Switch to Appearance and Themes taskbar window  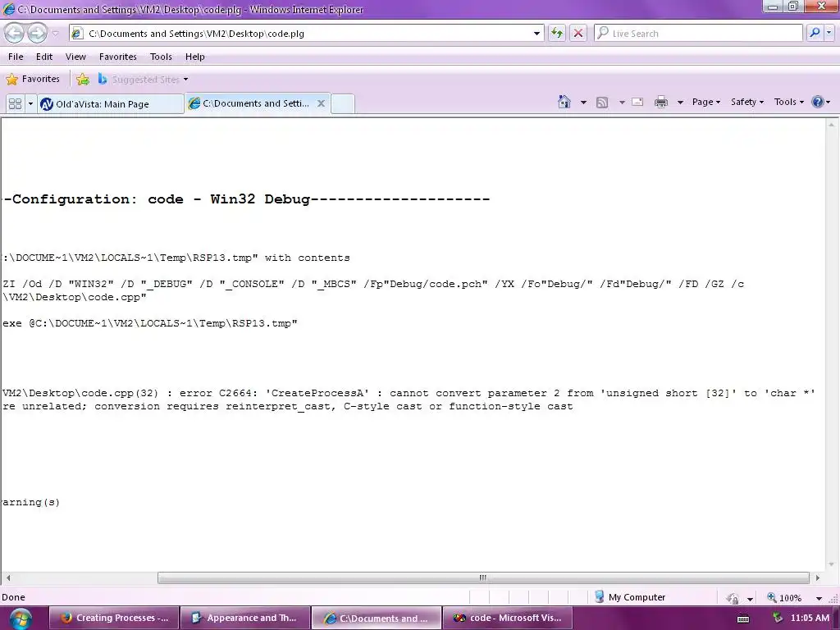[245, 619]
